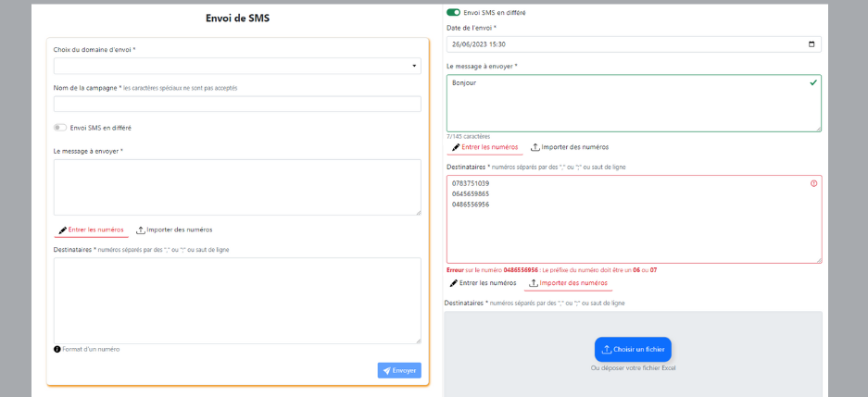Disable the green Envoi SMS en différé switch
This screenshot has height=397, width=868.
(453, 12)
